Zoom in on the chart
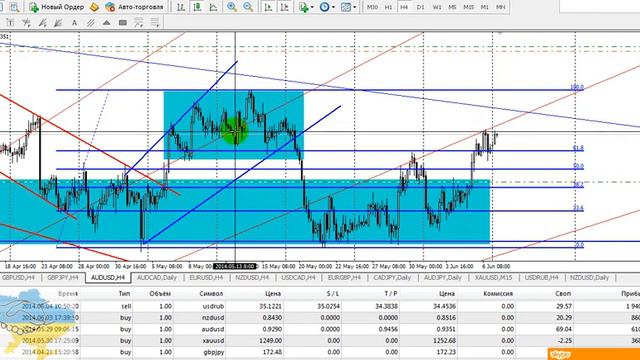 click(232, 7)
